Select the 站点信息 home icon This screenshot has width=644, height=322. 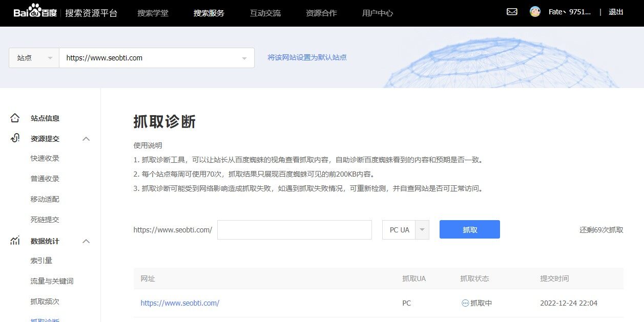[x=15, y=118]
